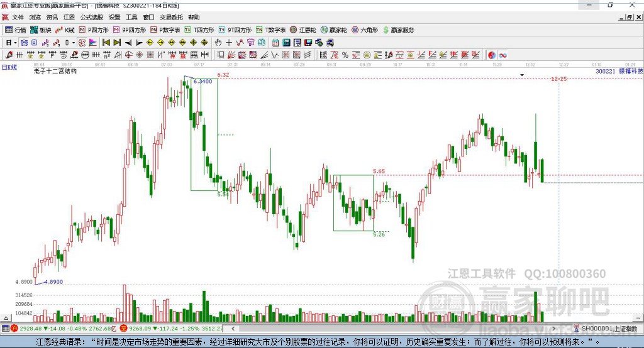
Task: Open the 行情 market quotes view
Action: (15, 30)
